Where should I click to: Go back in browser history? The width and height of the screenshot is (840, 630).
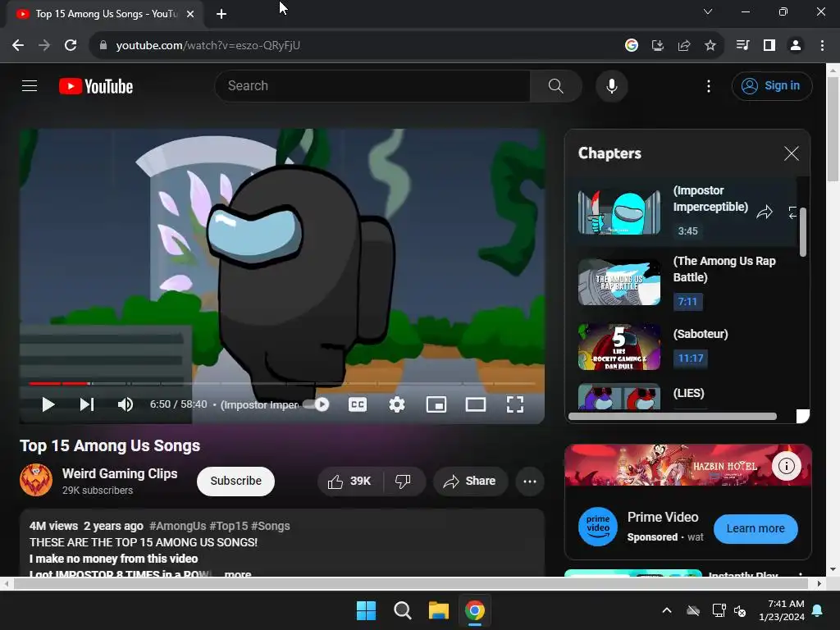[x=18, y=46]
